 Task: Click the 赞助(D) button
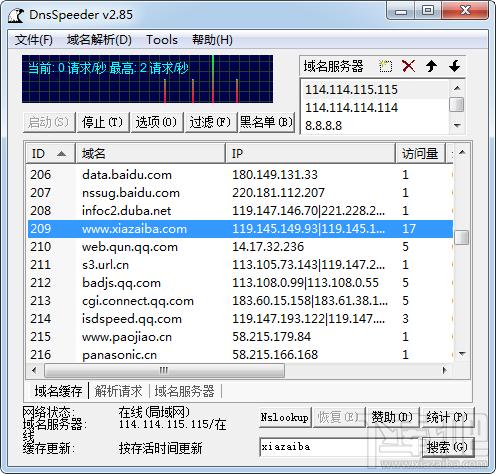tap(393, 417)
